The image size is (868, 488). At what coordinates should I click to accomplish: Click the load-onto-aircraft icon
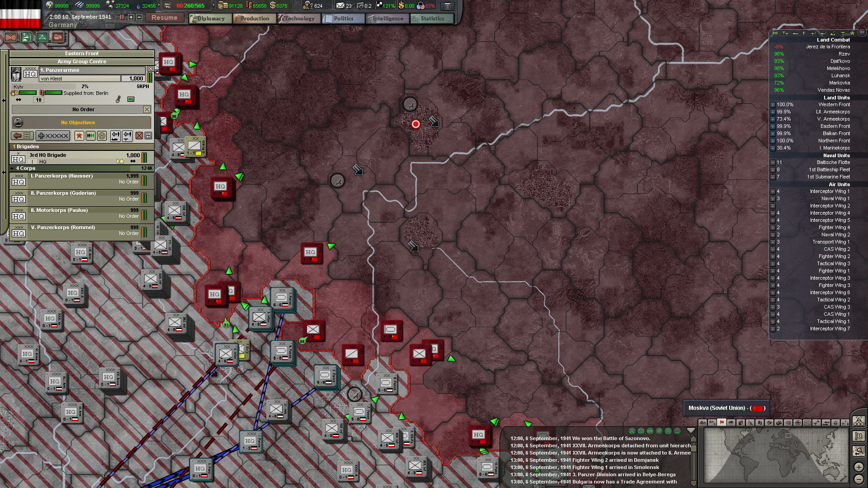pyautogui.click(x=127, y=136)
